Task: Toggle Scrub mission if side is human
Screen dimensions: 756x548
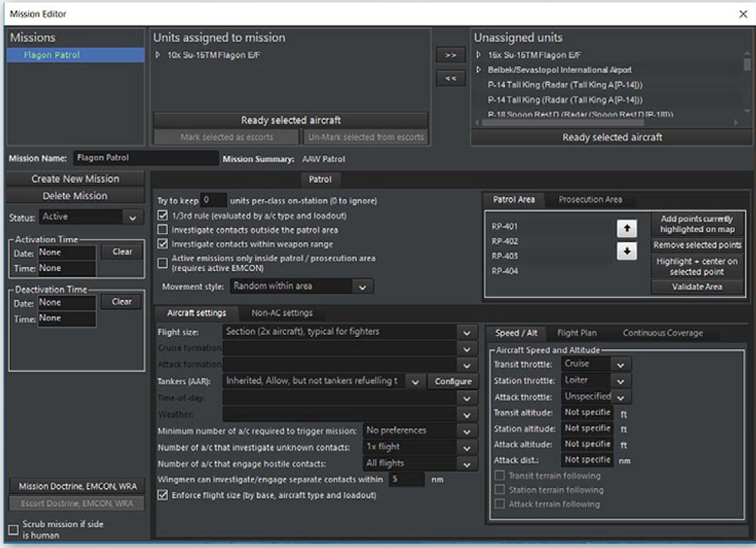Action: [13, 529]
